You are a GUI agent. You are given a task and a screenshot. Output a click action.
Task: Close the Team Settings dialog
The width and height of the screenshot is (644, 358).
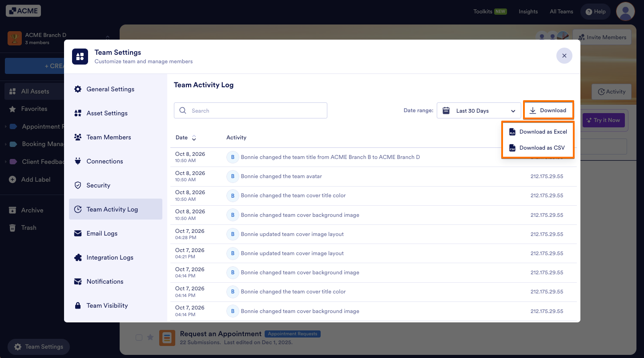(x=564, y=56)
